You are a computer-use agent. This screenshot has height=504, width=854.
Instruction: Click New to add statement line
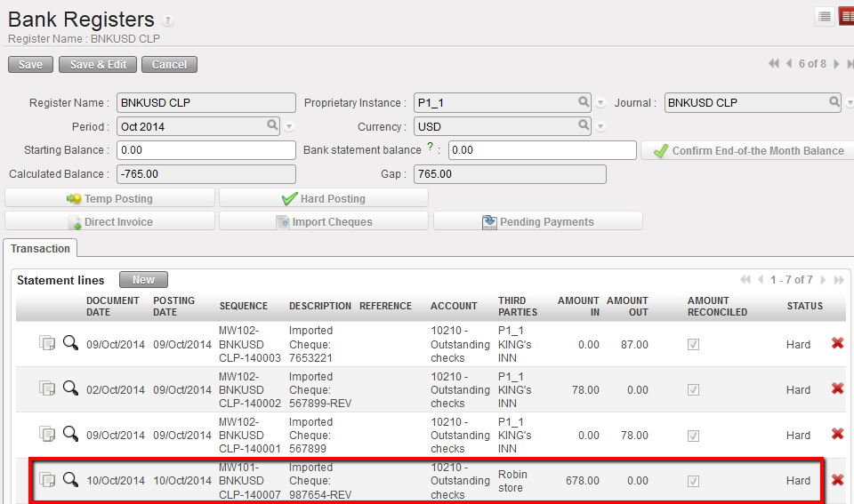tap(143, 280)
